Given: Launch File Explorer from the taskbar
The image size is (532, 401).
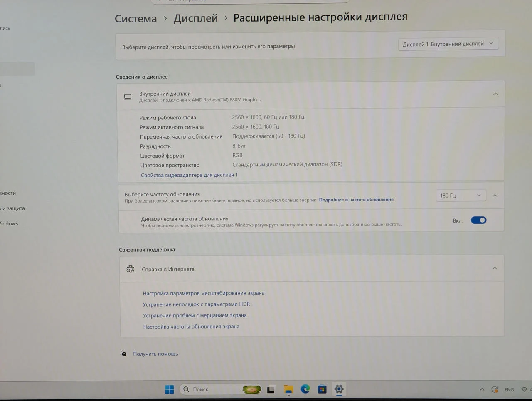Looking at the screenshot, I should (x=288, y=389).
